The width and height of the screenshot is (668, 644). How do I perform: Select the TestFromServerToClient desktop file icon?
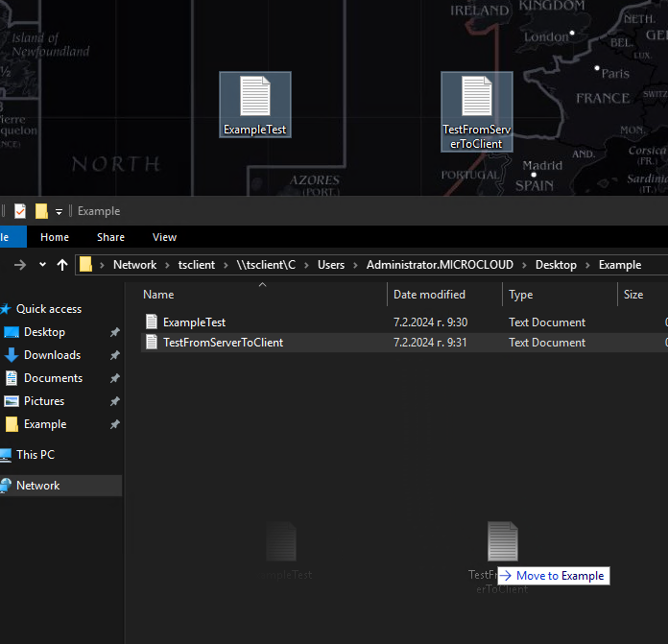tap(477, 111)
